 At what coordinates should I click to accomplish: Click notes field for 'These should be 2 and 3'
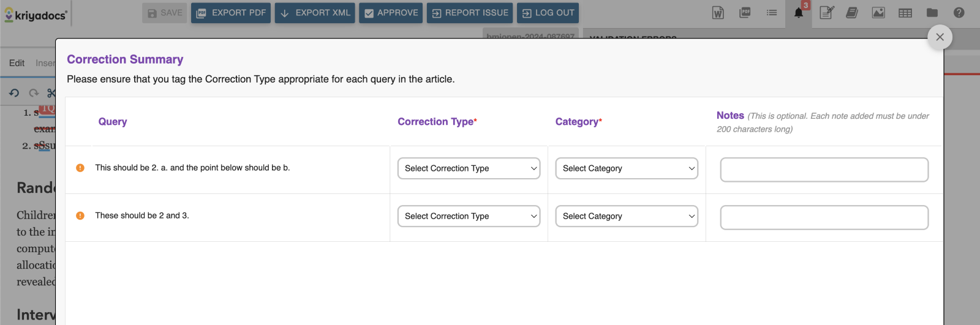(824, 217)
